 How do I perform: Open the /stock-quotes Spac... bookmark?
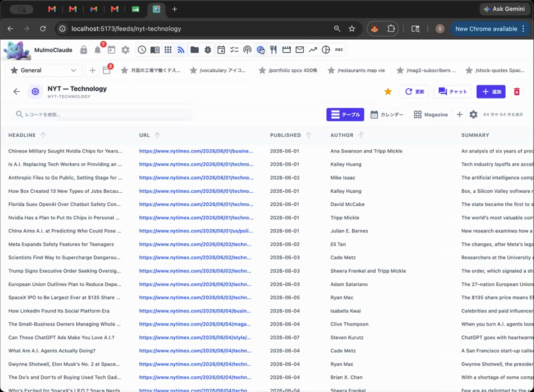495,70
